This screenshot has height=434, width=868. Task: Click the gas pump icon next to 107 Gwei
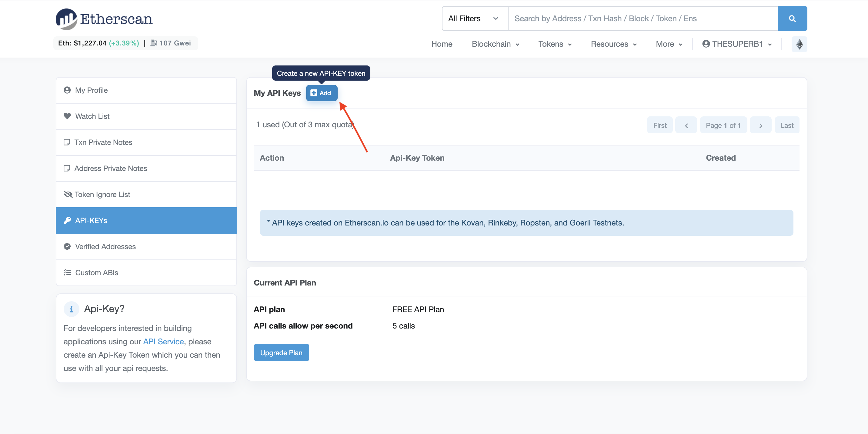click(154, 43)
